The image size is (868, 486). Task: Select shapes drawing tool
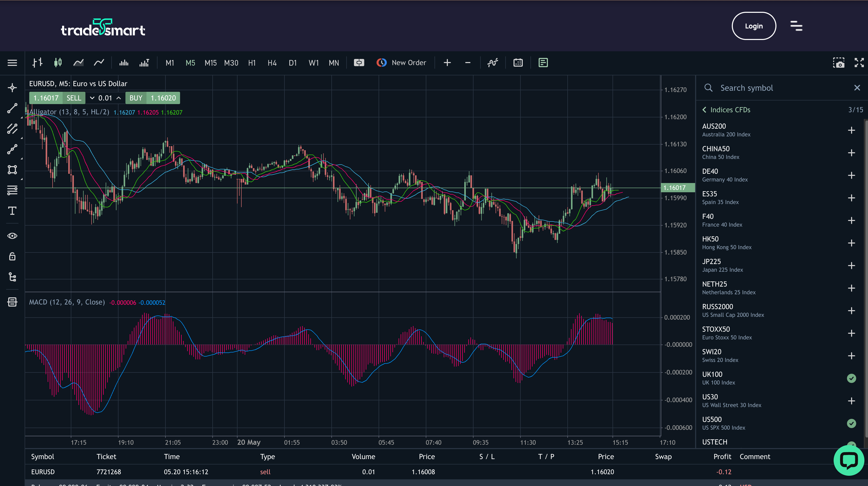click(x=13, y=170)
